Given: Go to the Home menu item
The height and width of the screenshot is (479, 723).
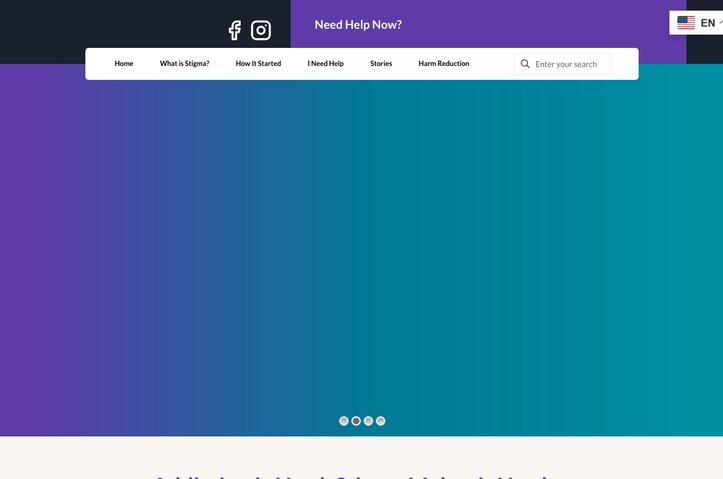Looking at the screenshot, I should pos(124,64).
